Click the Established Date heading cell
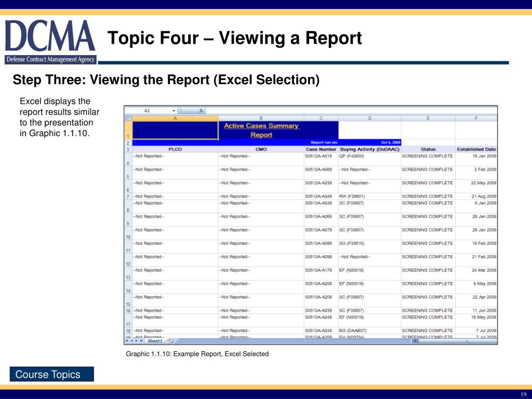The height and width of the screenshot is (399, 532). click(x=476, y=149)
